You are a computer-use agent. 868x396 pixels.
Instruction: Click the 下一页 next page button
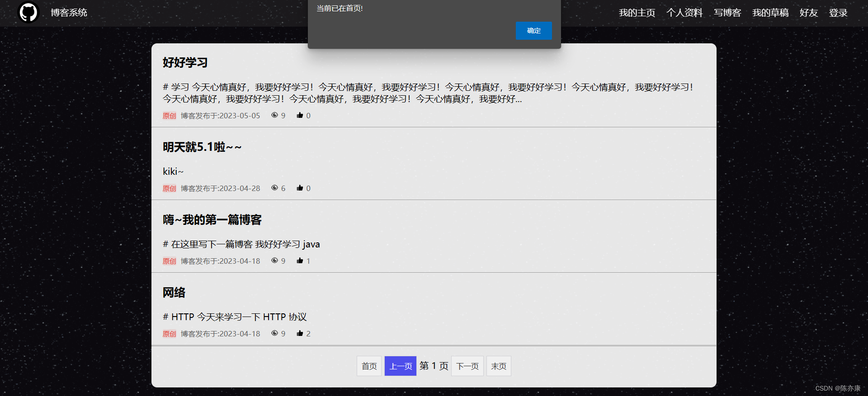pos(467,366)
